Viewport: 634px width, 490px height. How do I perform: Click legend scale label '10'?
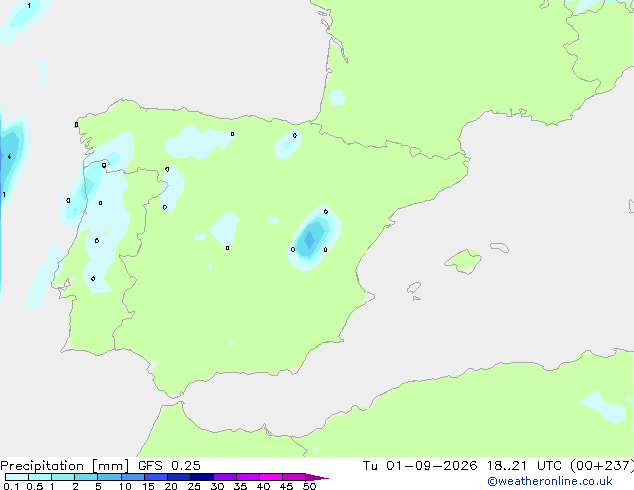(x=125, y=486)
